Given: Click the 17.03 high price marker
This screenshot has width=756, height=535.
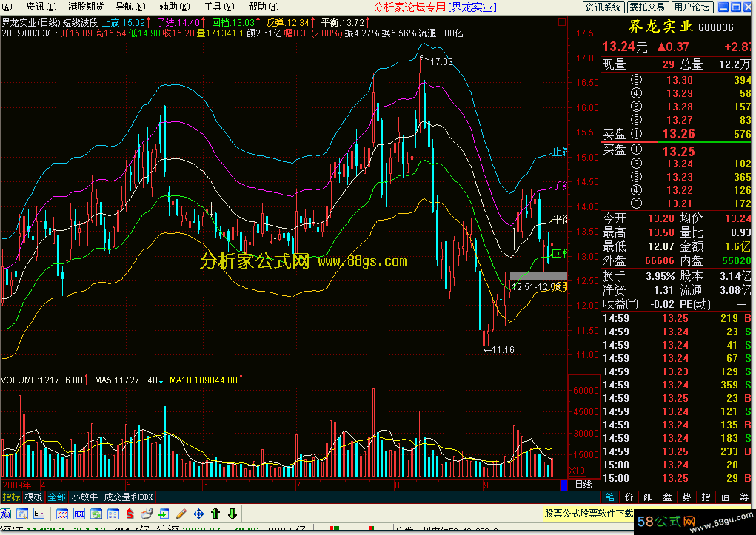Looking at the screenshot, I should pyautogui.click(x=441, y=61).
